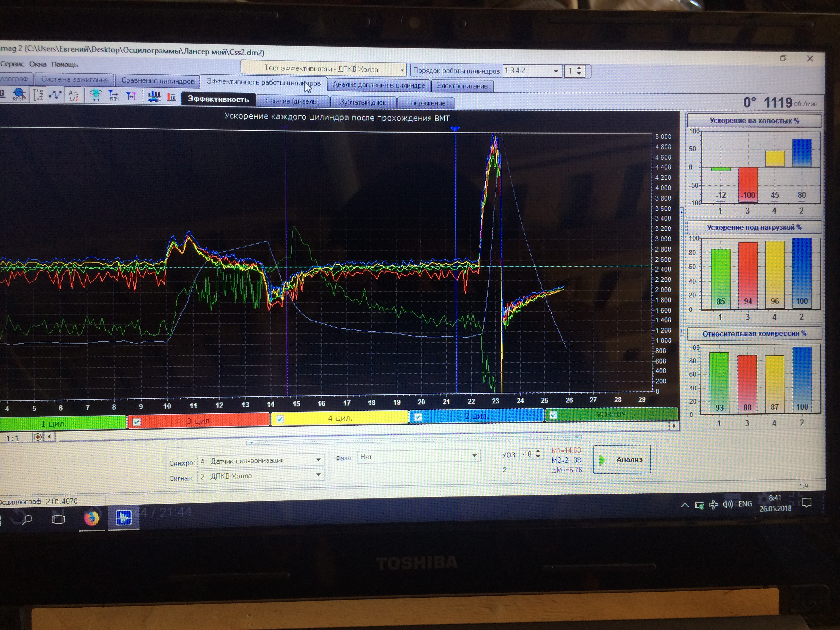
Task: Click the red crosshair zoom icon beside 1:1
Action: pyautogui.click(x=38, y=437)
